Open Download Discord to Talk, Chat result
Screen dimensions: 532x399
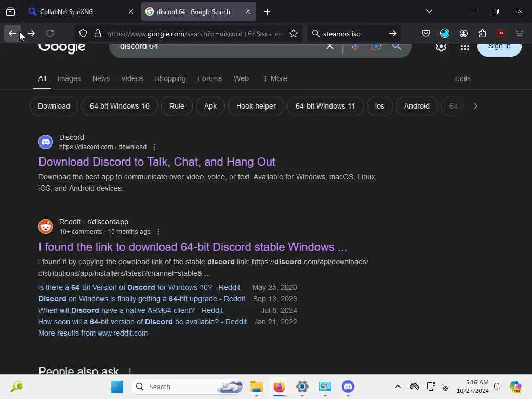[157, 162]
